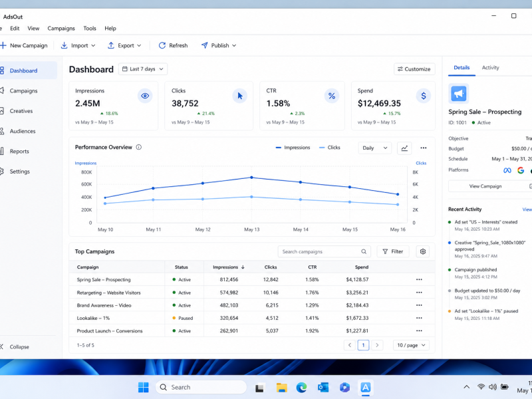The height and width of the screenshot is (399, 532).
Task: Click the Google platform icon
Action: (521, 170)
